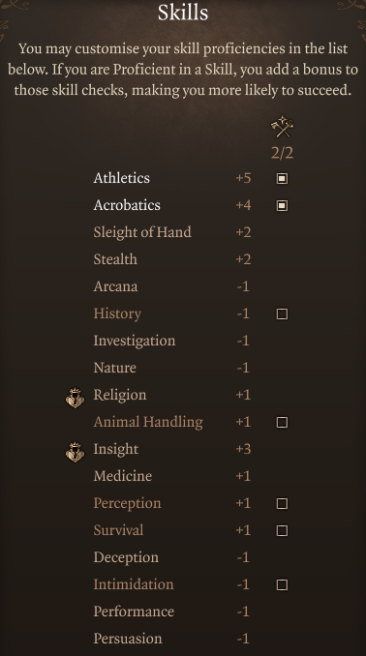
Task: Uncheck the Athletics proficiency checkbox
Action: coord(282,179)
